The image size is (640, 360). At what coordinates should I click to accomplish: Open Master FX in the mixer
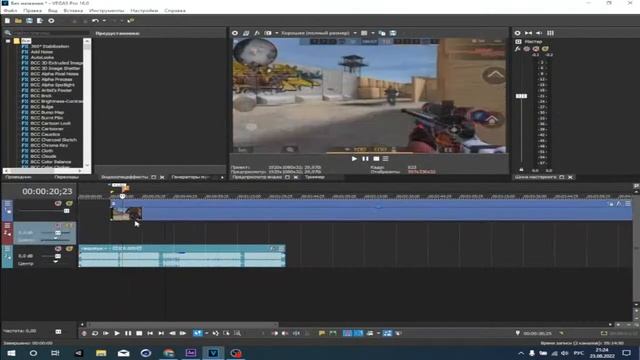coord(518,49)
